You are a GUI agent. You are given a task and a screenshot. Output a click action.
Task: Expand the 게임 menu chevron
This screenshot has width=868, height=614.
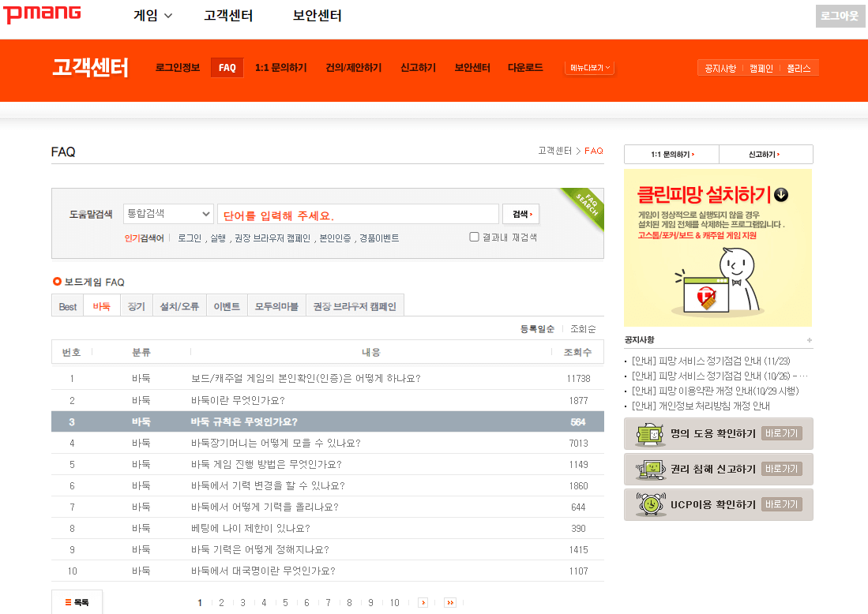click(167, 13)
